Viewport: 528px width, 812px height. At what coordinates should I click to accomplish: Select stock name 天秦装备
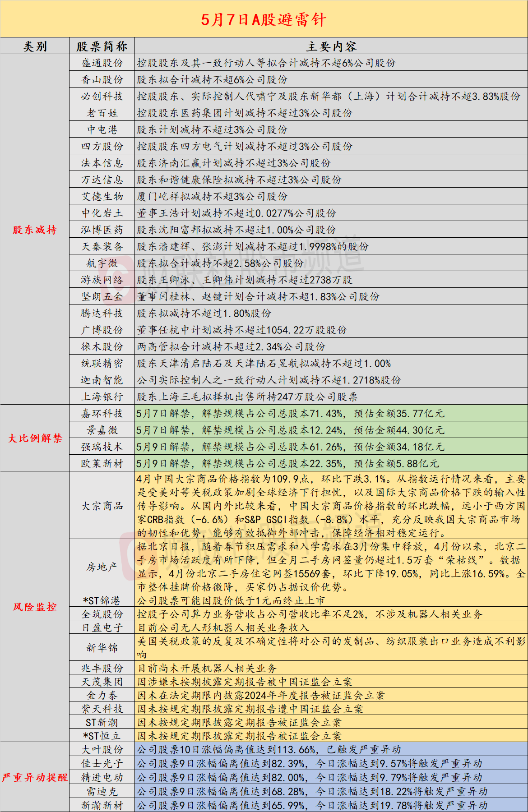pos(102,247)
